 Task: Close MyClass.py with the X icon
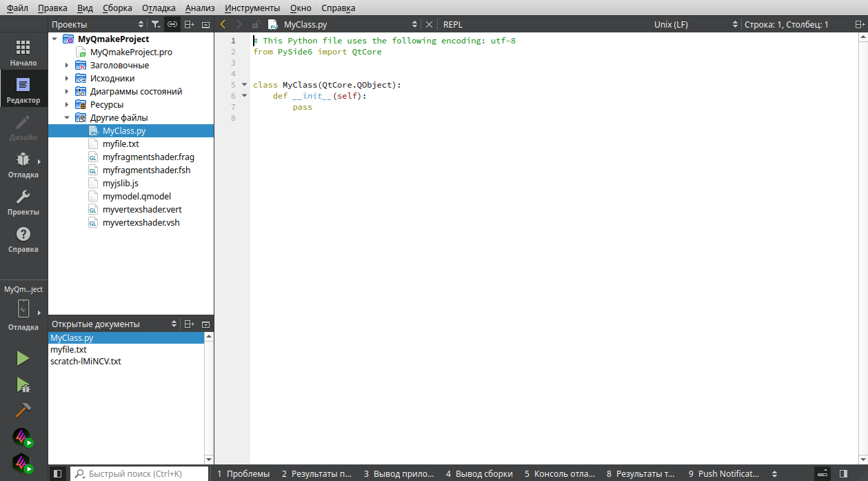point(429,24)
